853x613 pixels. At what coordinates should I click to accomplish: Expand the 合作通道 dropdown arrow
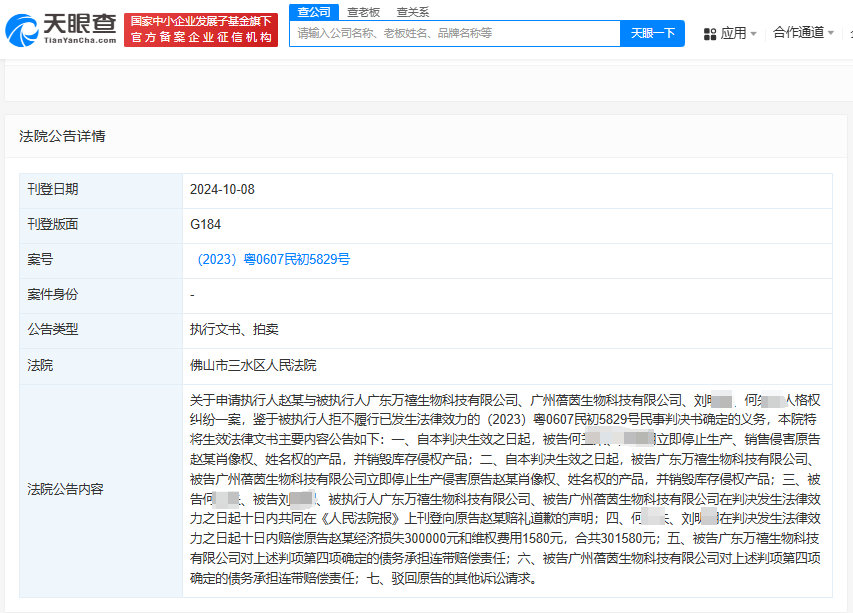(x=831, y=33)
